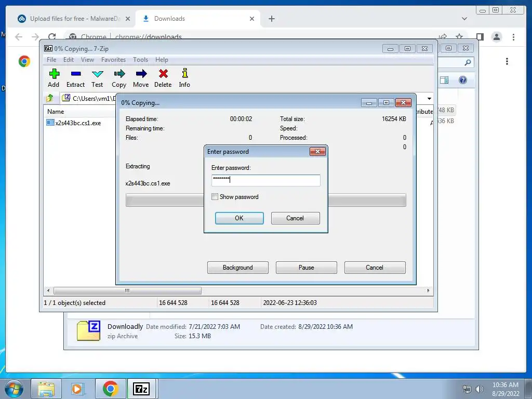Open the Favorites menu
532x399 pixels.
click(113, 60)
